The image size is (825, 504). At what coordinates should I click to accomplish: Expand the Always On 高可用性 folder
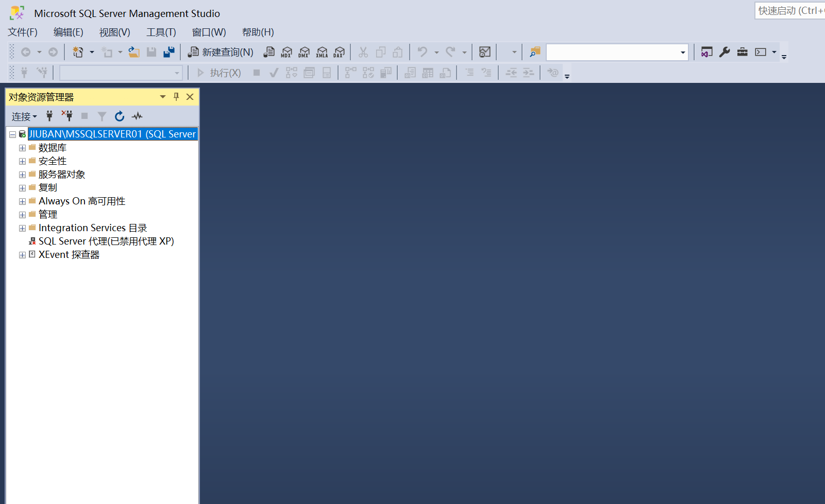(x=22, y=201)
